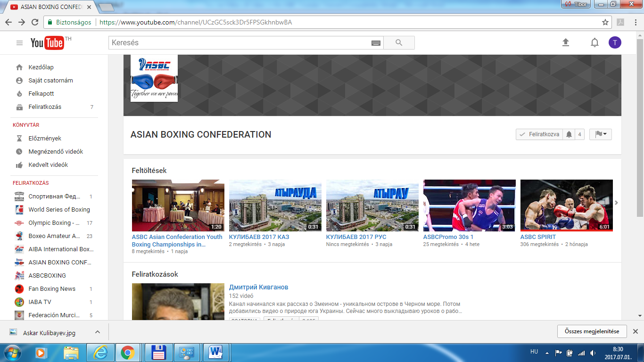Click the search magnifier button
Screen dimensions: 644x362
coord(399,43)
